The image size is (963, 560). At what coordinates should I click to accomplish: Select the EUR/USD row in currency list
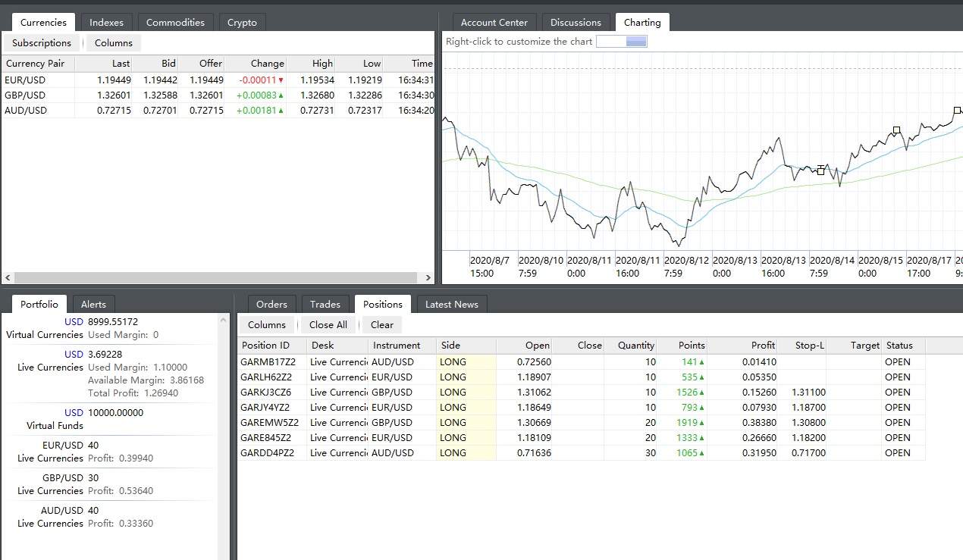click(x=26, y=80)
